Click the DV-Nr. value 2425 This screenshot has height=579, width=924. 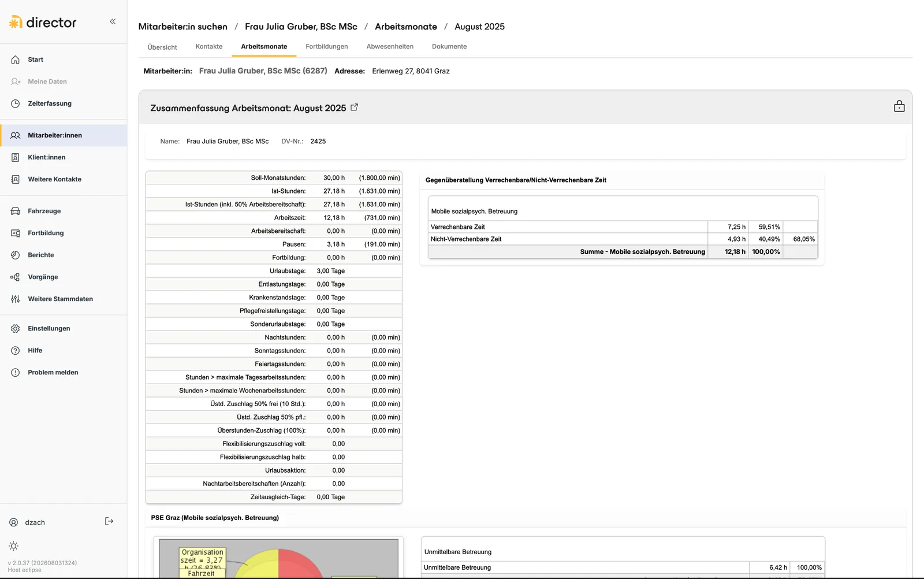pyautogui.click(x=318, y=141)
